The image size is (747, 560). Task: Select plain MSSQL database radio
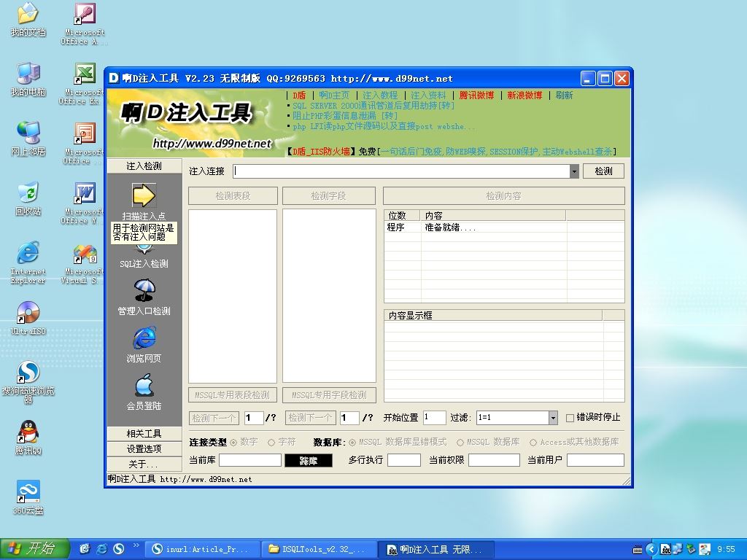460,443
